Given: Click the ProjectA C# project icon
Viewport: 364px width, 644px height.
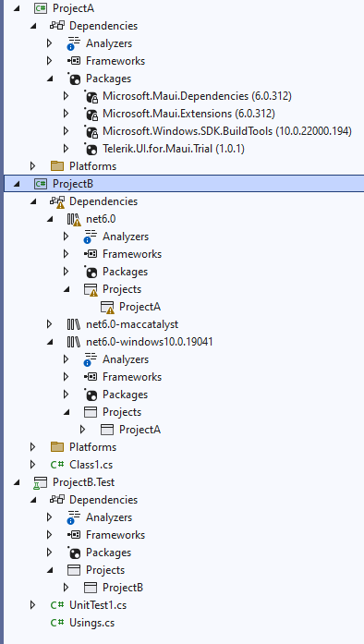Looking at the screenshot, I should [41, 8].
